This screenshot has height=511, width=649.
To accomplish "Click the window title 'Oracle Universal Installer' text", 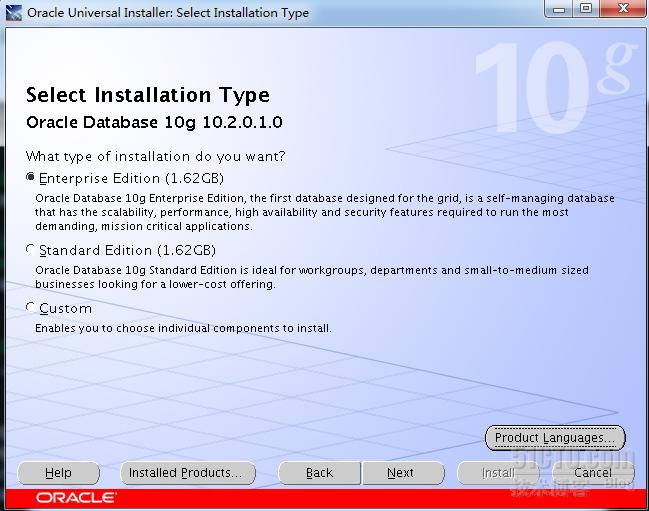I will click(x=168, y=12).
